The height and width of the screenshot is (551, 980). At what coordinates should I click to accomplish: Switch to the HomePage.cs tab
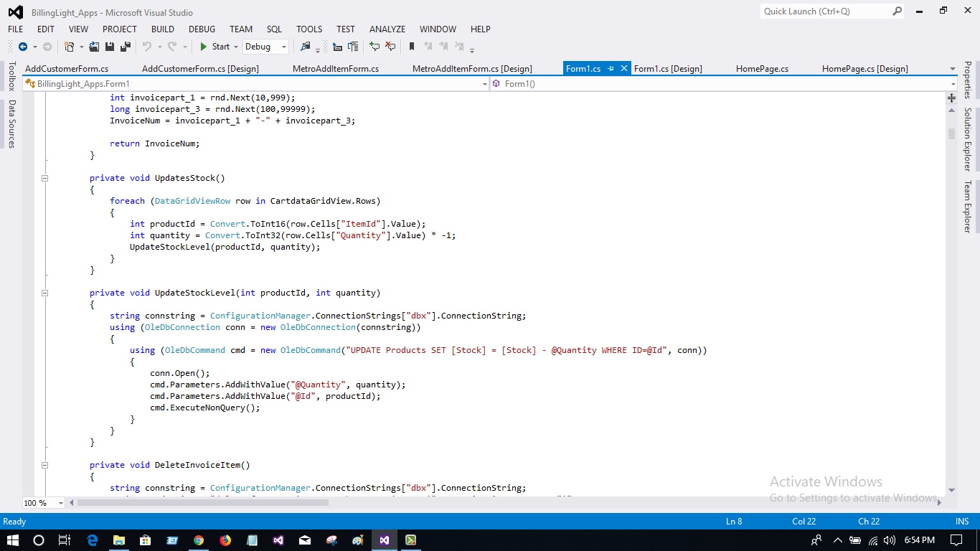click(761, 68)
